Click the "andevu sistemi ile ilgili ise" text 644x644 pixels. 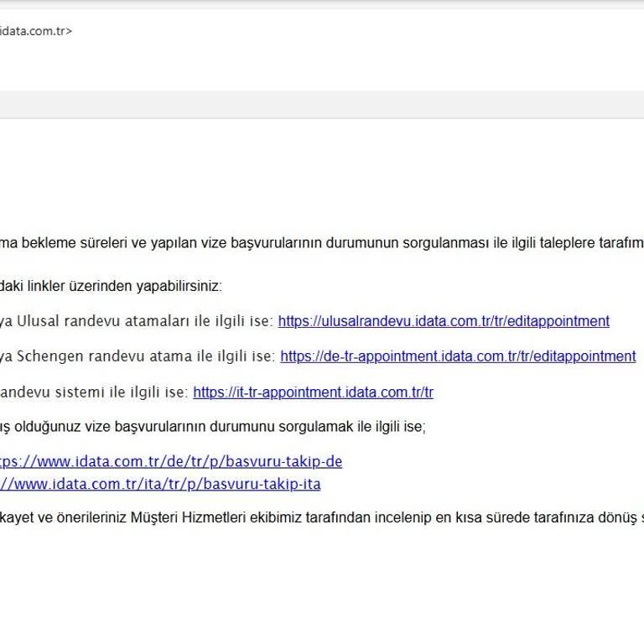(x=92, y=392)
